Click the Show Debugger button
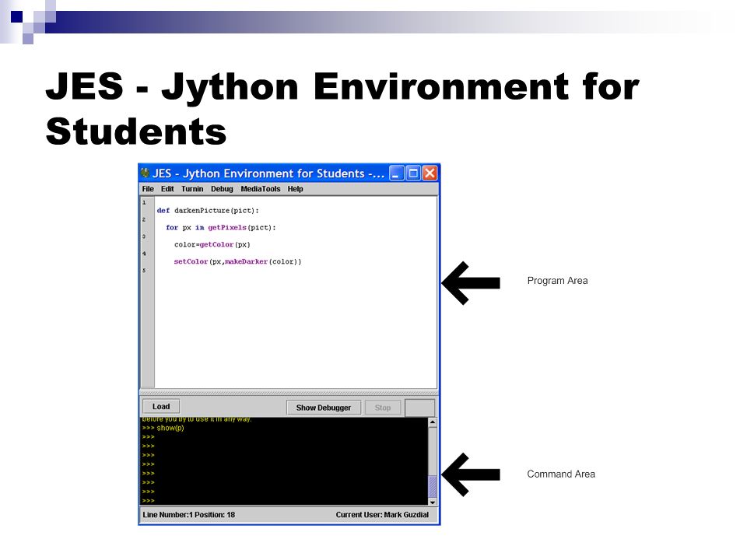 [324, 408]
